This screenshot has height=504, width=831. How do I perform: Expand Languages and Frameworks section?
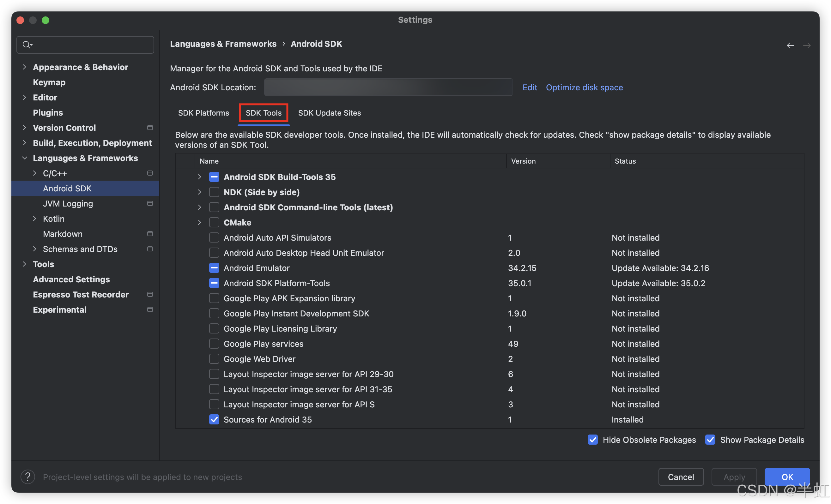(x=24, y=158)
